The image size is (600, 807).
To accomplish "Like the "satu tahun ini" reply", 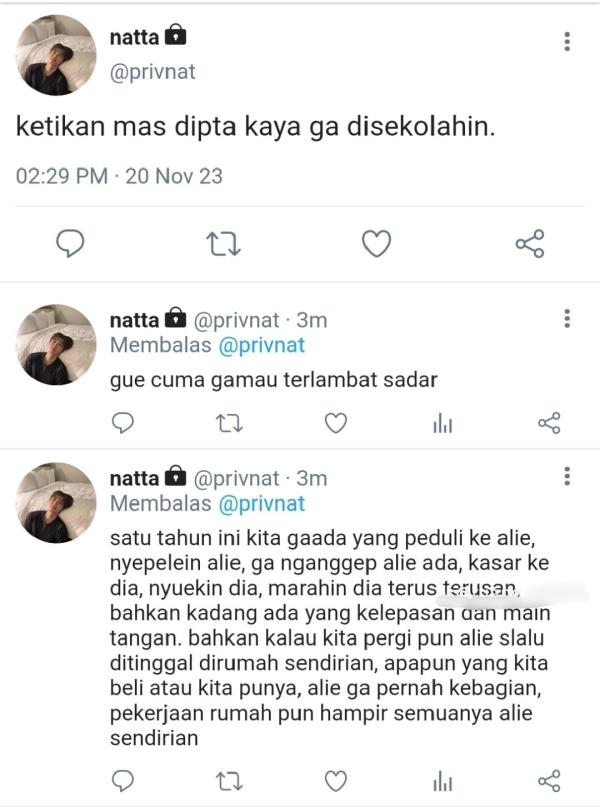I will coord(336,780).
